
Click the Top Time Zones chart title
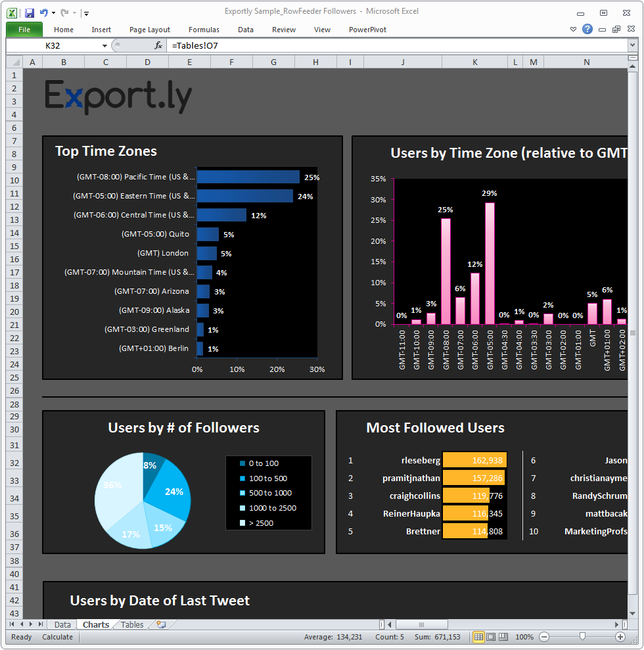pyautogui.click(x=106, y=151)
